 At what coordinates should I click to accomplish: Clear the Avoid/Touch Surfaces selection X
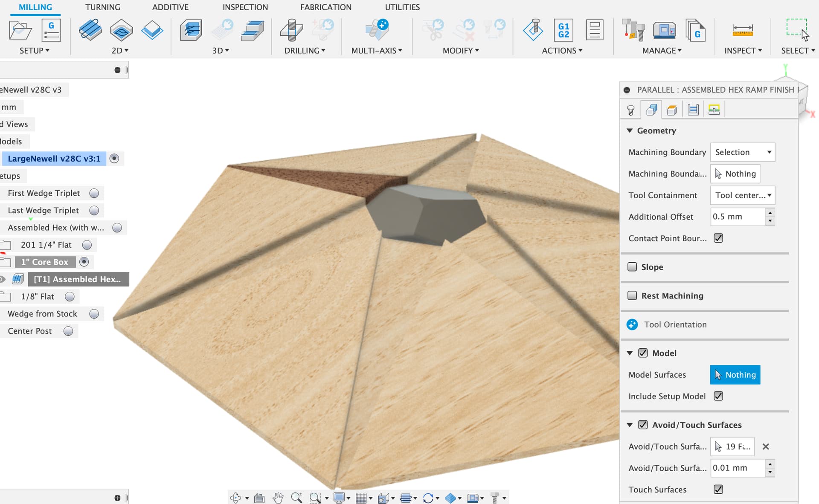[x=766, y=446]
